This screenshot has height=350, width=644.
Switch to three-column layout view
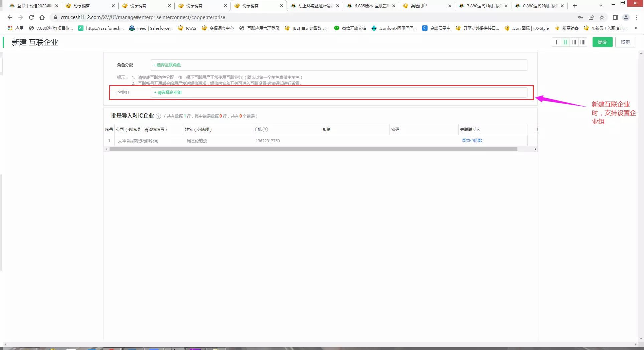point(574,42)
